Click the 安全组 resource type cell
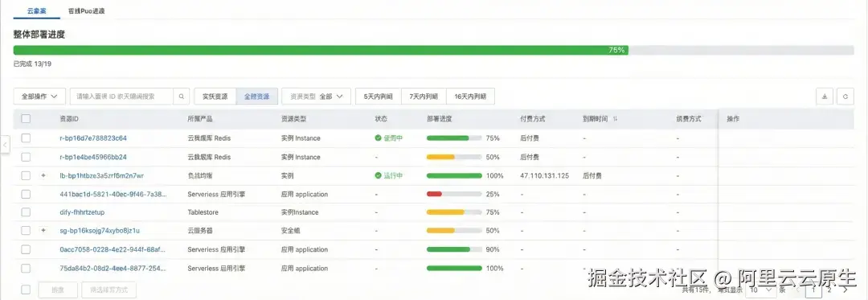Screen dimensions: 868x300 coord(291,230)
